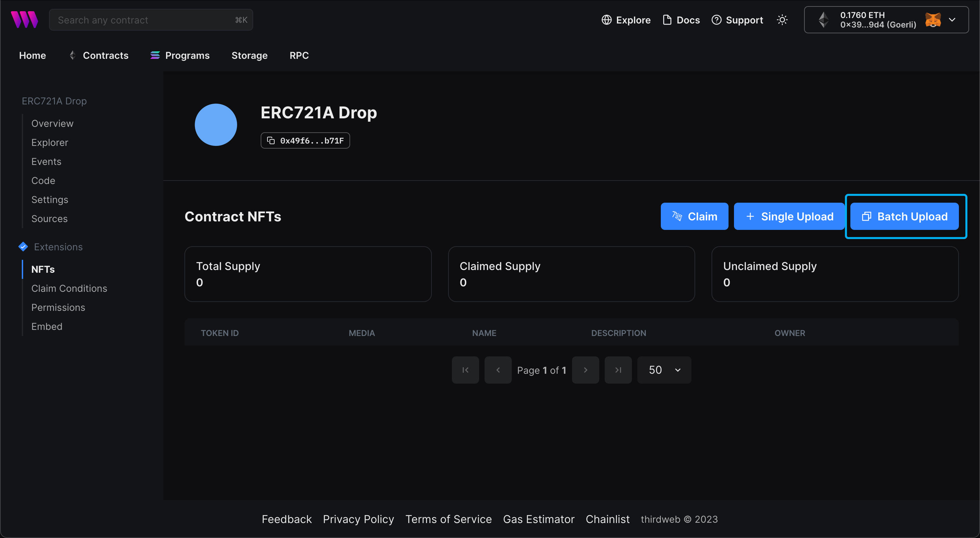The height and width of the screenshot is (538, 980).
Task: Click the Solana icon beside Programs nav
Action: (155, 55)
